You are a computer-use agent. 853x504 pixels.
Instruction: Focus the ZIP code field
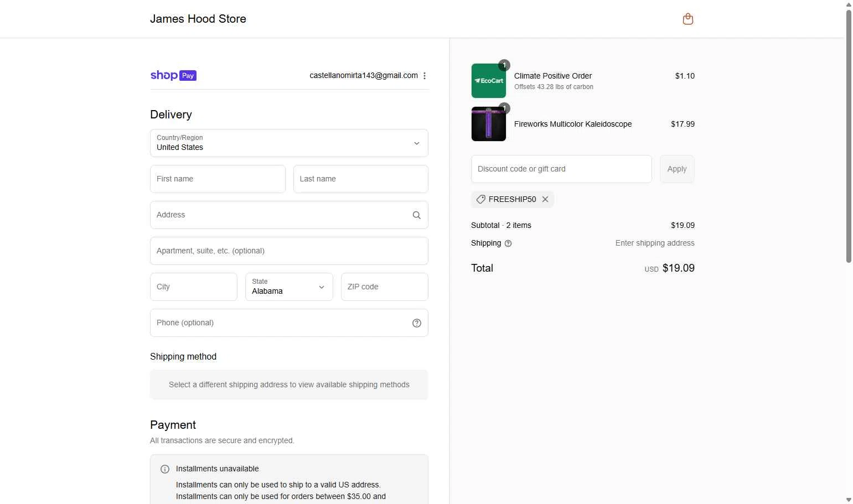(385, 287)
